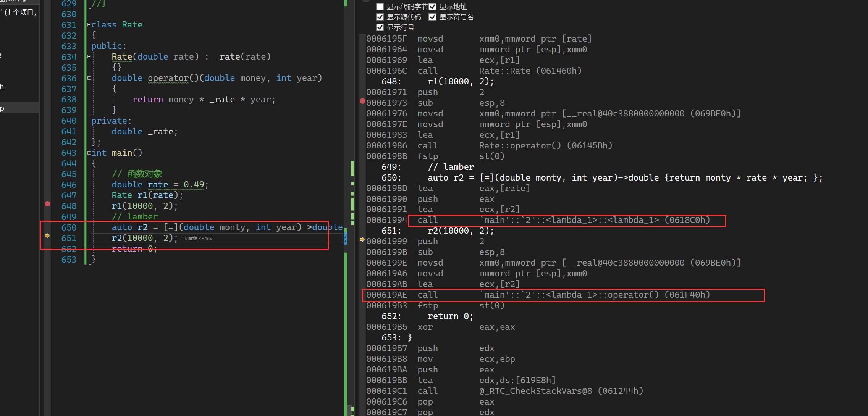
Task: Click the '// 函数对象' comment line
Action: click(x=137, y=174)
